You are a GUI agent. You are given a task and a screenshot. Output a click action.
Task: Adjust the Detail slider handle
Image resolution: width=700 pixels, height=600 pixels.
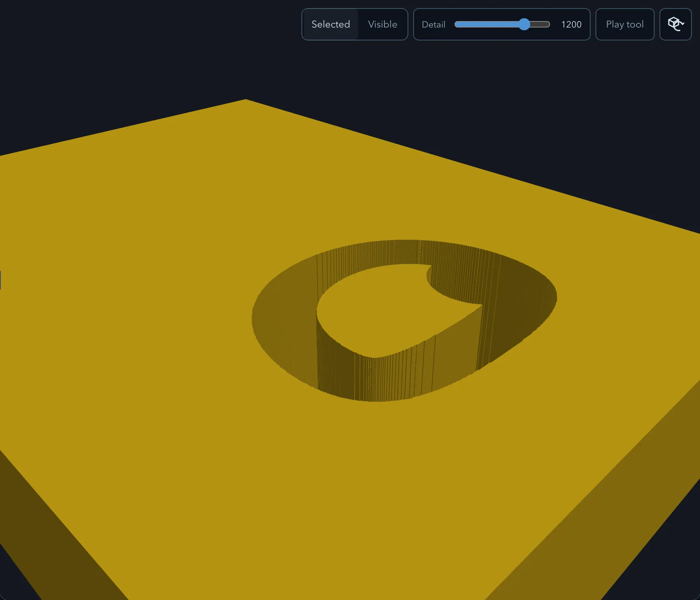(524, 24)
